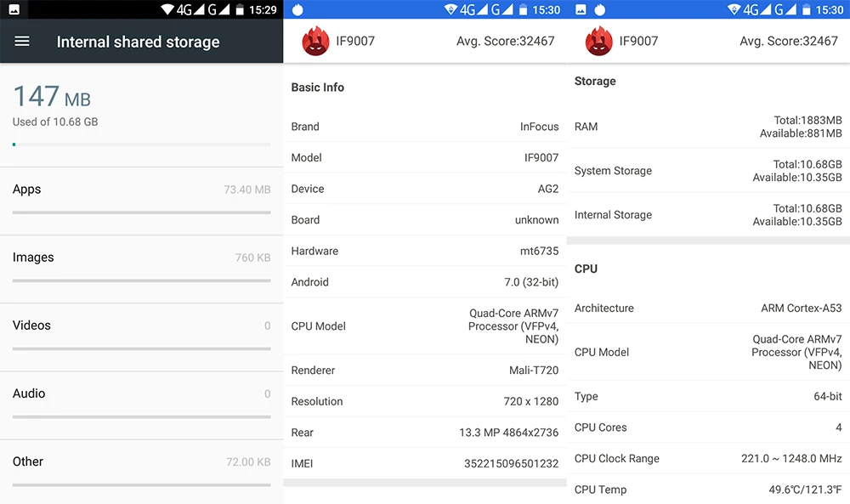Open the Videos storage category
This screenshot has width=850, height=504.
click(141, 337)
